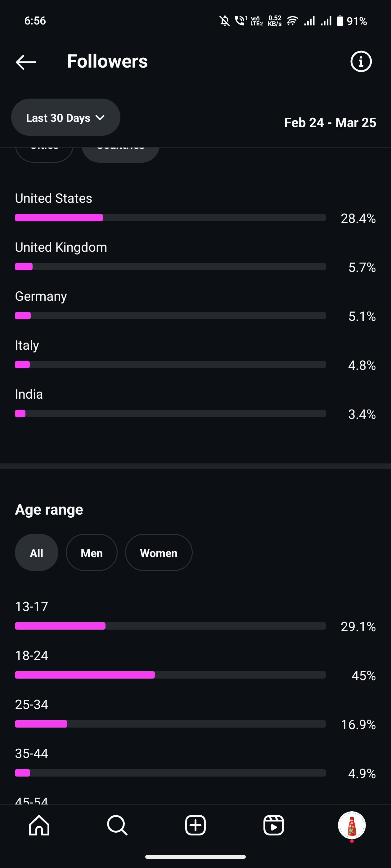
Task: Open the info icon beside Followers
Action: pos(361,62)
